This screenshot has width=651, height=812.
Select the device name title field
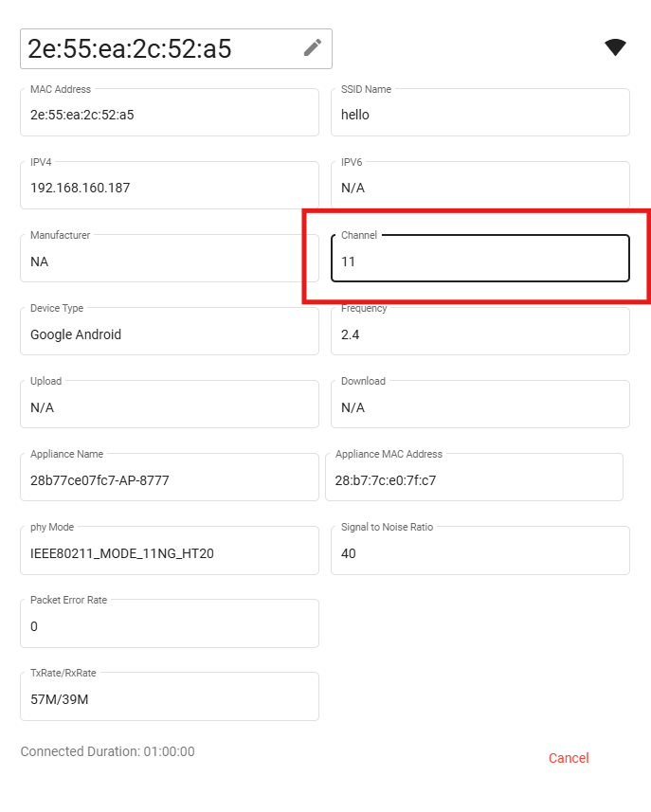176,48
